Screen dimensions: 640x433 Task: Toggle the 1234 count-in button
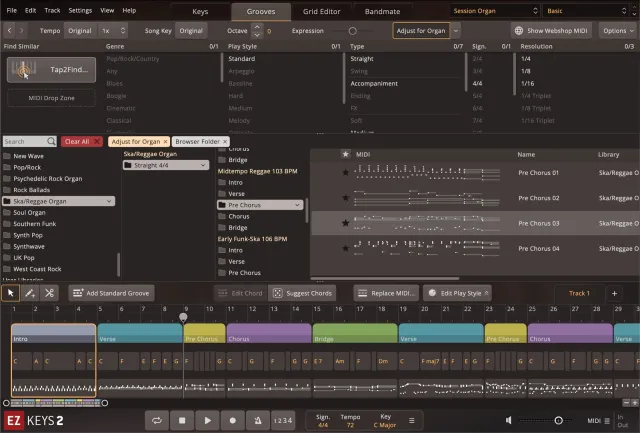click(x=283, y=420)
